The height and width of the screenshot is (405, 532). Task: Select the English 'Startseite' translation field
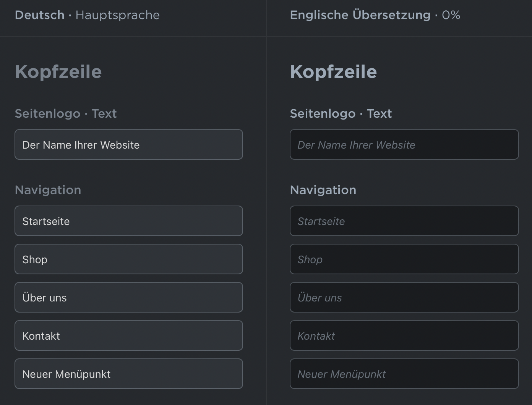click(x=404, y=221)
